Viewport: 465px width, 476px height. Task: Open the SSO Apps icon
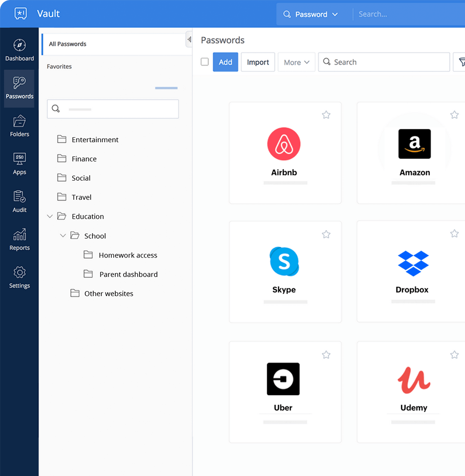click(x=19, y=159)
